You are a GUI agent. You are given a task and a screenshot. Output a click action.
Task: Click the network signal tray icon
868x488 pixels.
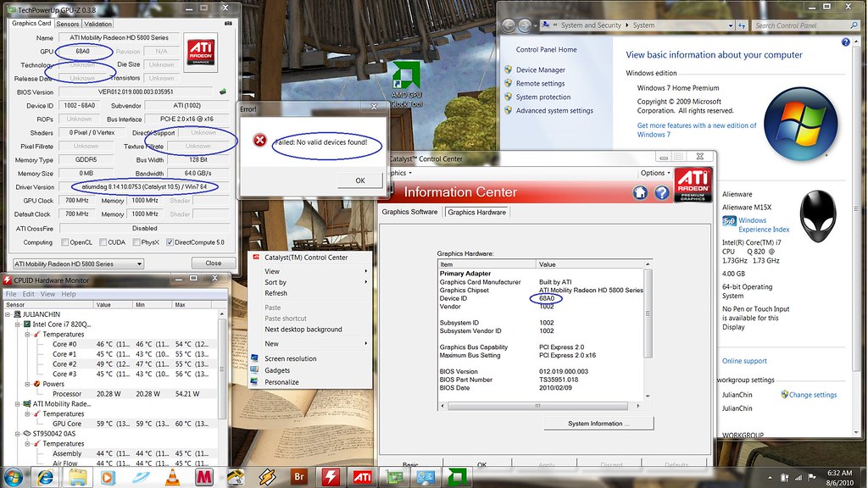(798, 477)
